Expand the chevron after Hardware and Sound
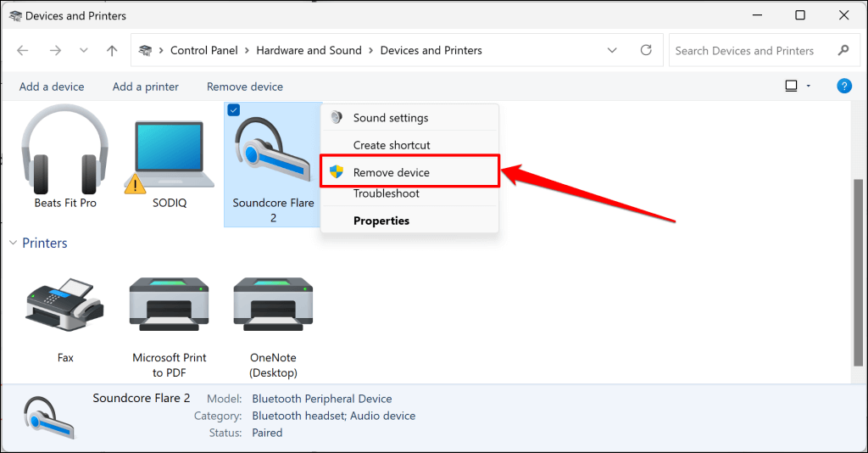Image resolution: width=868 pixels, height=453 pixels. (371, 50)
